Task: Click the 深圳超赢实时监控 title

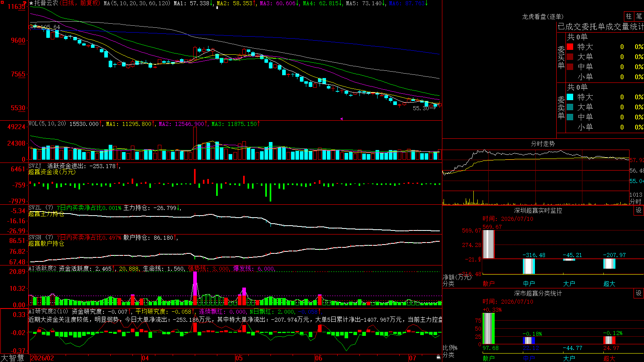Action: click(538, 210)
